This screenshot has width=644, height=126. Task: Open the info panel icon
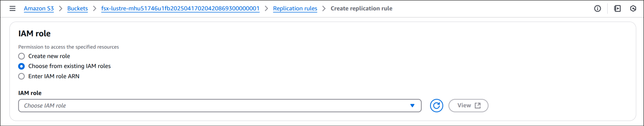pyautogui.click(x=597, y=9)
